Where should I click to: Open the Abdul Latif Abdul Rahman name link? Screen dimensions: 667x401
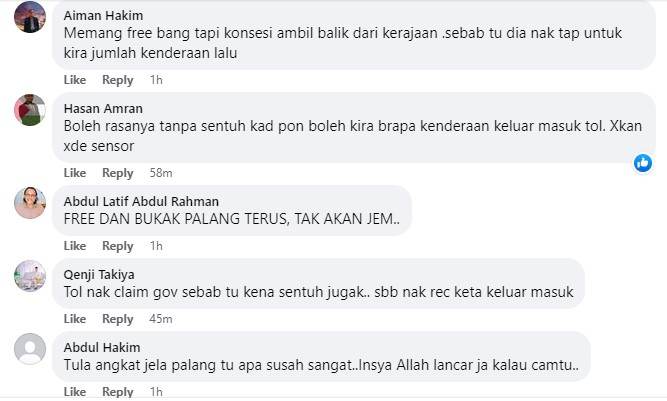click(141, 202)
